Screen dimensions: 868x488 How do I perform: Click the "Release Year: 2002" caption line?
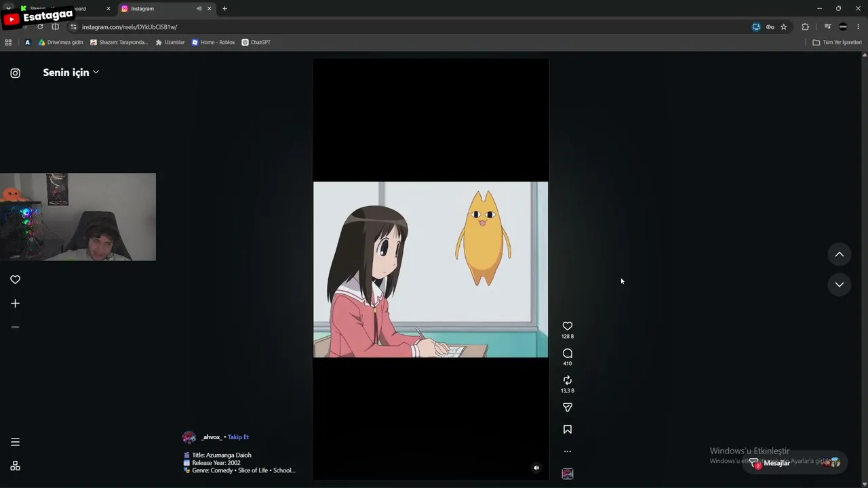click(212, 463)
